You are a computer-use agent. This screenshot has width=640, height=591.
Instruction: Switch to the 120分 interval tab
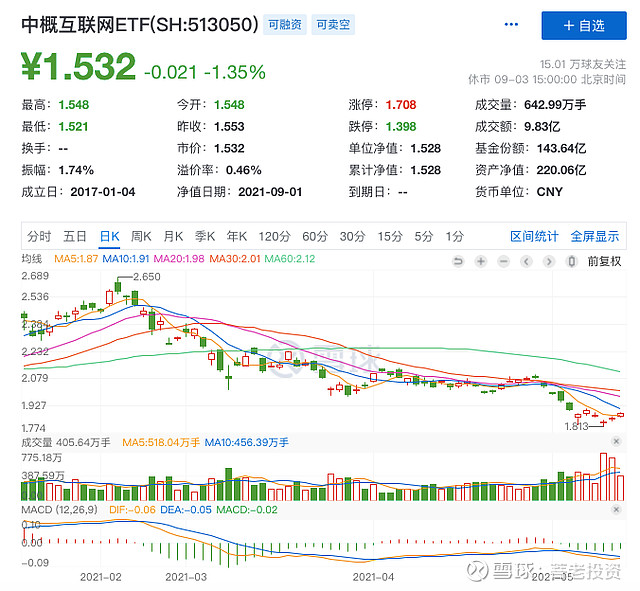[274, 236]
